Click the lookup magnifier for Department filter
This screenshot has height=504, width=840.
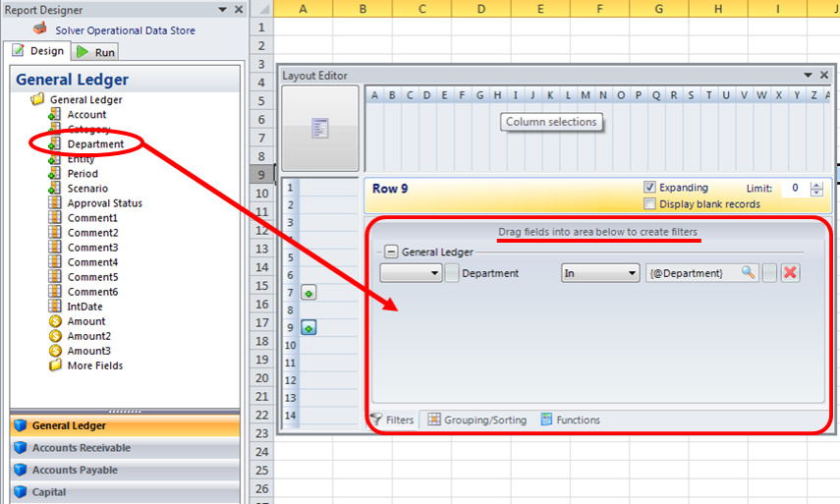point(749,273)
